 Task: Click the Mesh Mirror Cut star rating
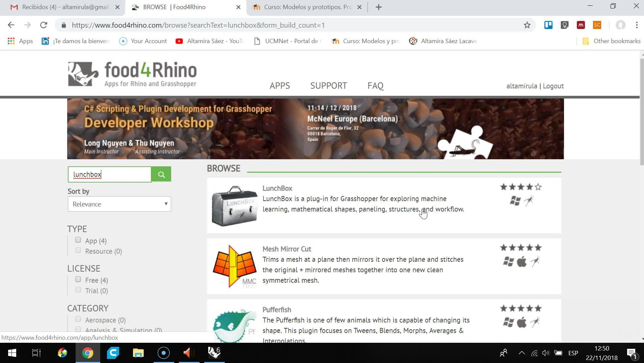(x=521, y=248)
